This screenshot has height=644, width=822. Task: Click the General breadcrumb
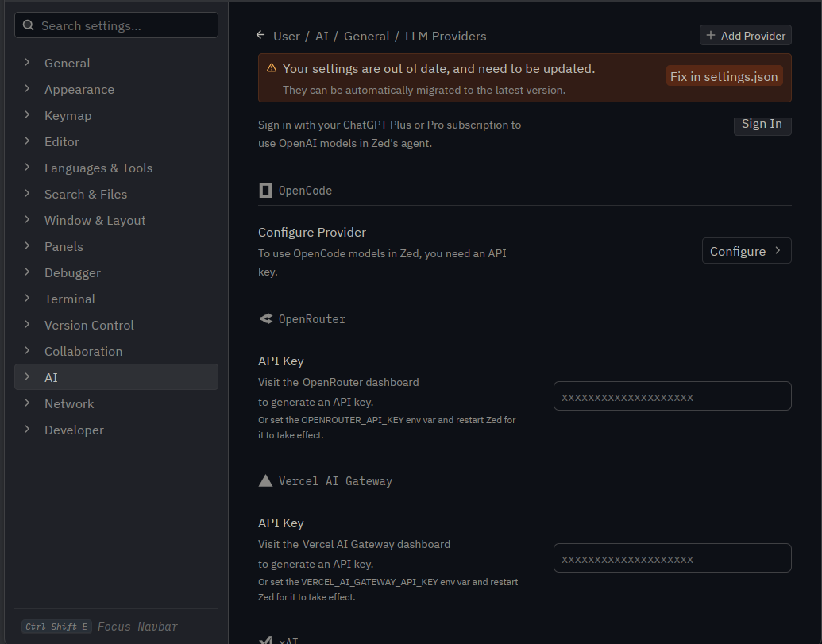tap(366, 36)
